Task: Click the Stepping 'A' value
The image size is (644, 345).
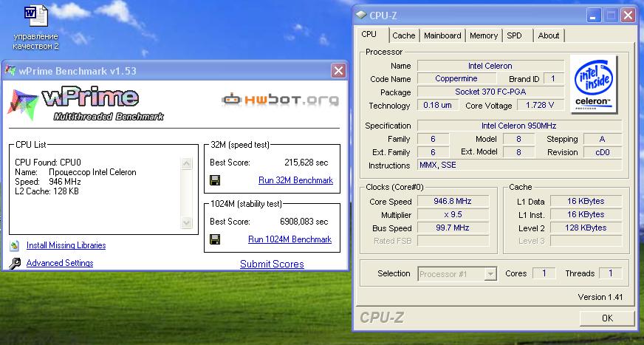Action: (x=603, y=139)
